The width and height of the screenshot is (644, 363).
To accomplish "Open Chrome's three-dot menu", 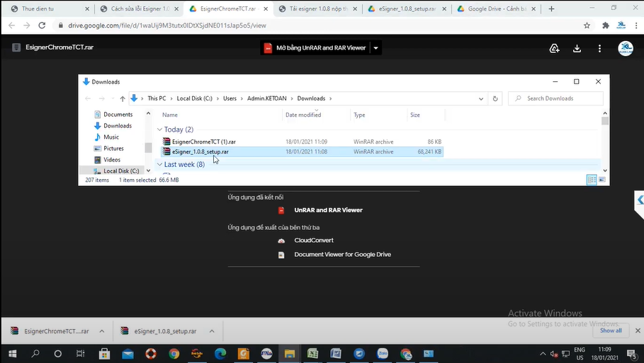I will 636,25.
